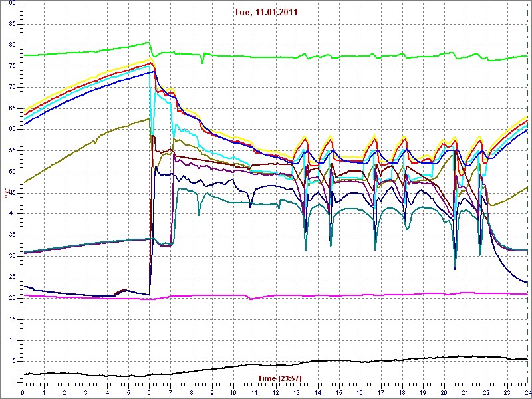Click hour '8' on the time axis
Viewport: 532px width, 399px height.
coord(192,392)
